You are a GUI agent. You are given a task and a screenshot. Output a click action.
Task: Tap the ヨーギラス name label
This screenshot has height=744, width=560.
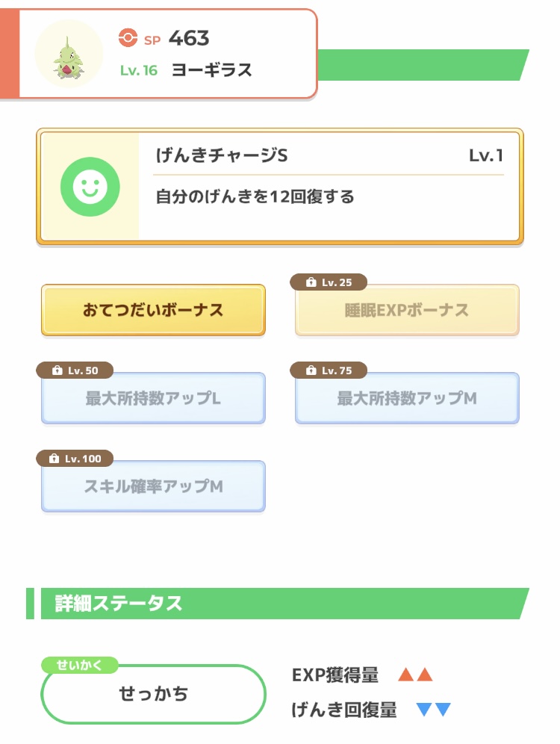point(212,70)
